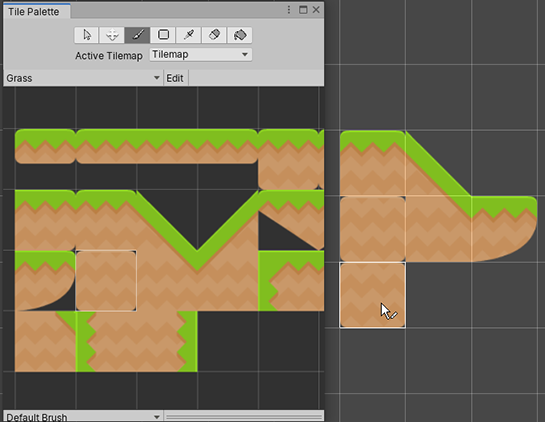Expand the Grass palette dropdown
The height and width of the screenshot is (422, 545).
[83, 78]
